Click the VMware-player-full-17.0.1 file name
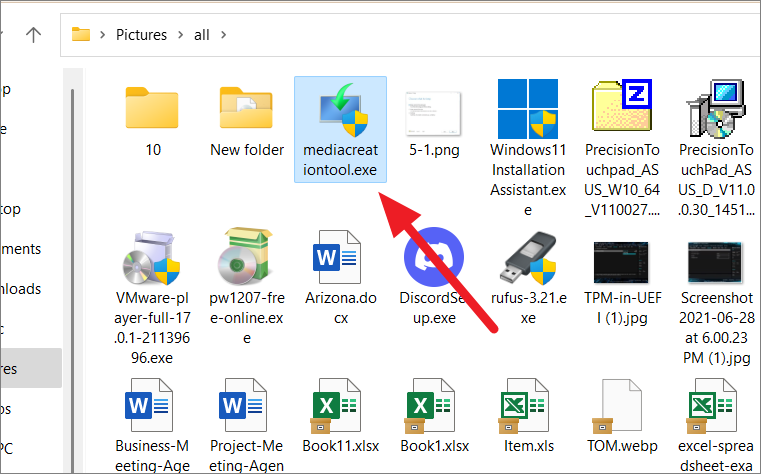This screenshot has height=474, width=761. [152, 327]
